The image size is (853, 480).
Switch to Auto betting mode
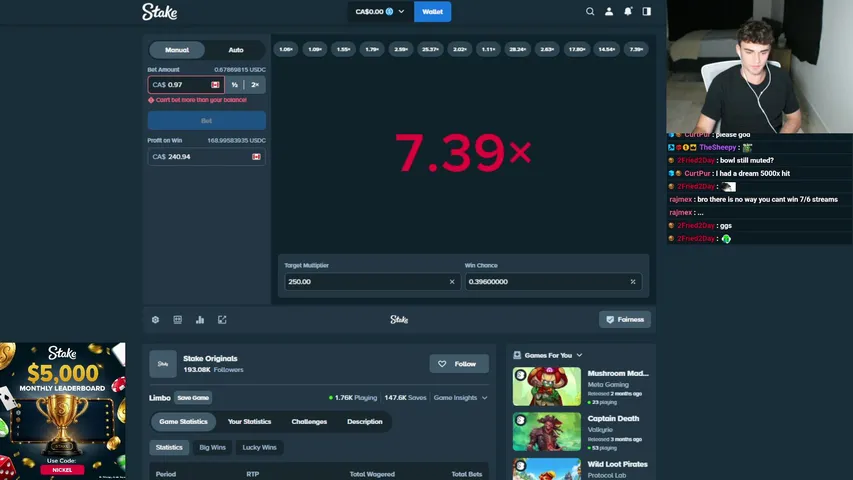236,50
